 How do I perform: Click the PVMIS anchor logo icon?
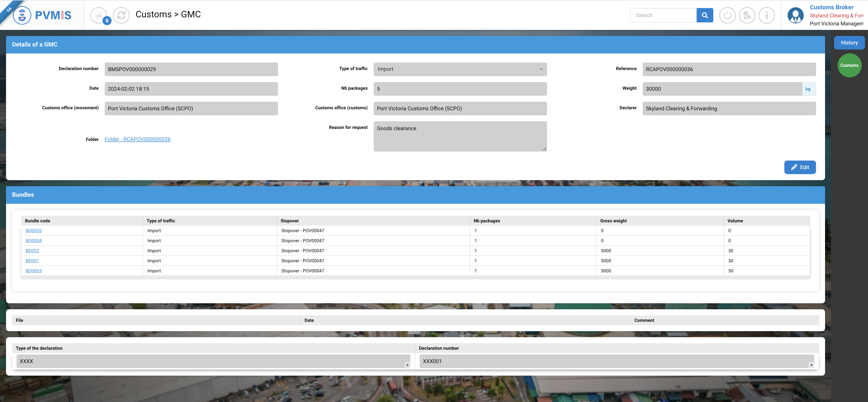click(x=22, y=15)
